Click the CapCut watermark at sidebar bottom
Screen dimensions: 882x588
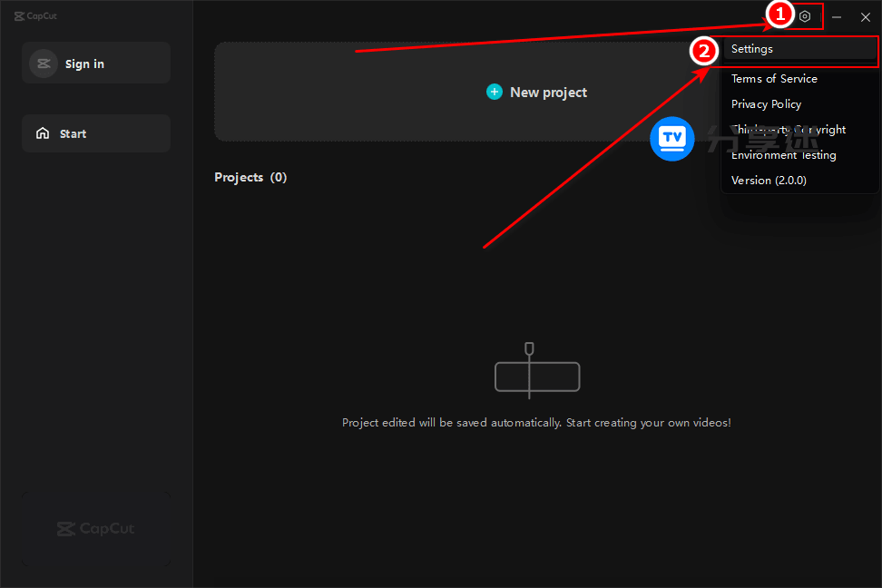[x=95, y=528]
